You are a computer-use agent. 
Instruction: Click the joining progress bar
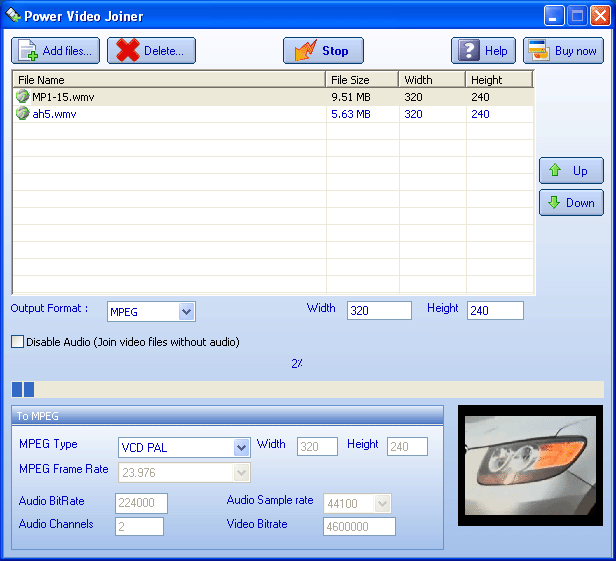(308, 389)
